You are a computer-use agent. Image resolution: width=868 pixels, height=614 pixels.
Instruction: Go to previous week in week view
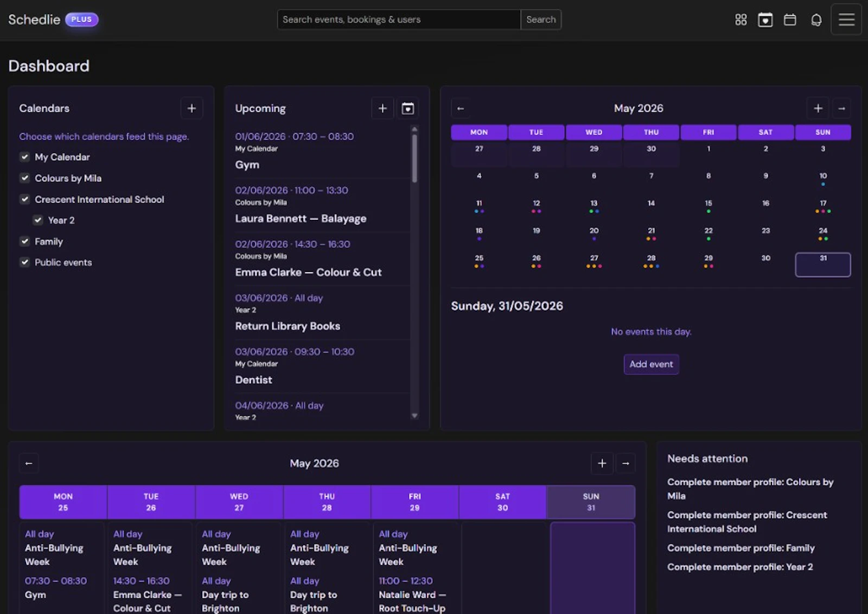coord(29,463)
